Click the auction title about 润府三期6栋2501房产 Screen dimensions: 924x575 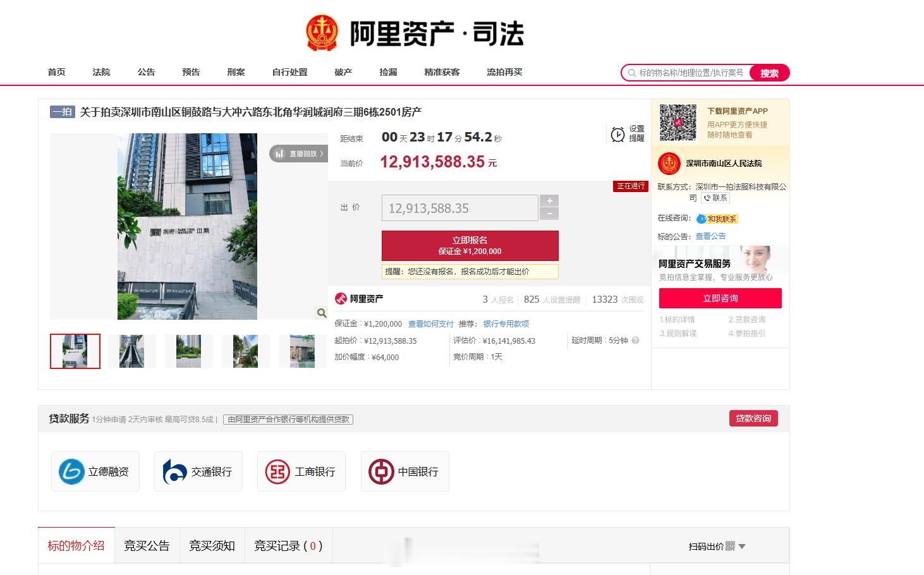pos(251,112)
